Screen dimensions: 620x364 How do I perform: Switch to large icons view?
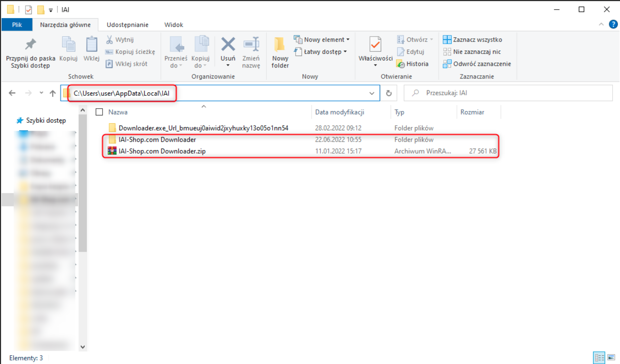(611, 357)
